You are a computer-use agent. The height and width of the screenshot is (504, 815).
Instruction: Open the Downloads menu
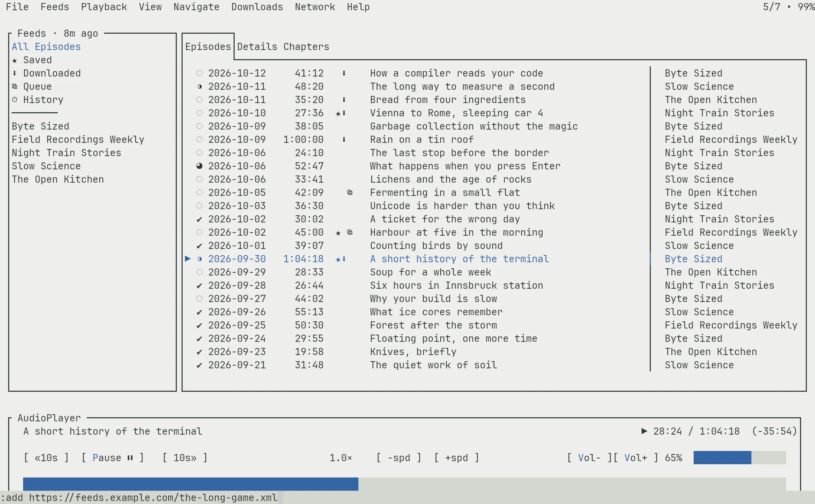(x=257, y=7)
